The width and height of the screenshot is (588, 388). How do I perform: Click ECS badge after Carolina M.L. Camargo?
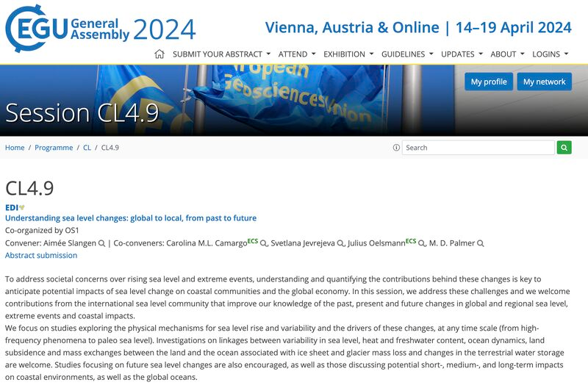pos(253,241)
